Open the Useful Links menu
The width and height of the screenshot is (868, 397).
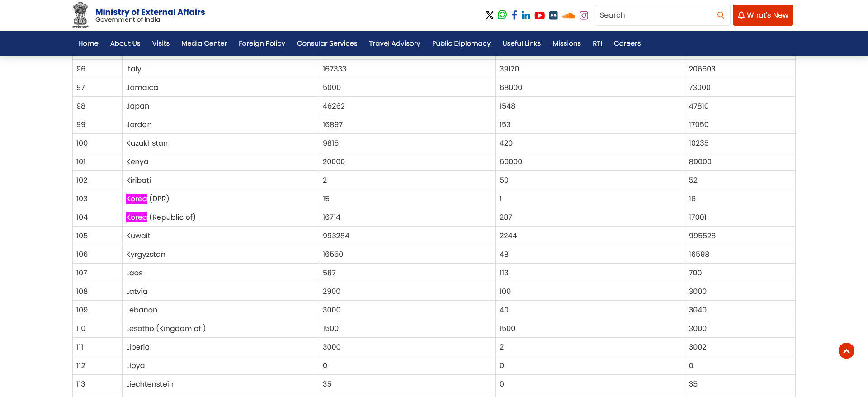coord(522,43)
